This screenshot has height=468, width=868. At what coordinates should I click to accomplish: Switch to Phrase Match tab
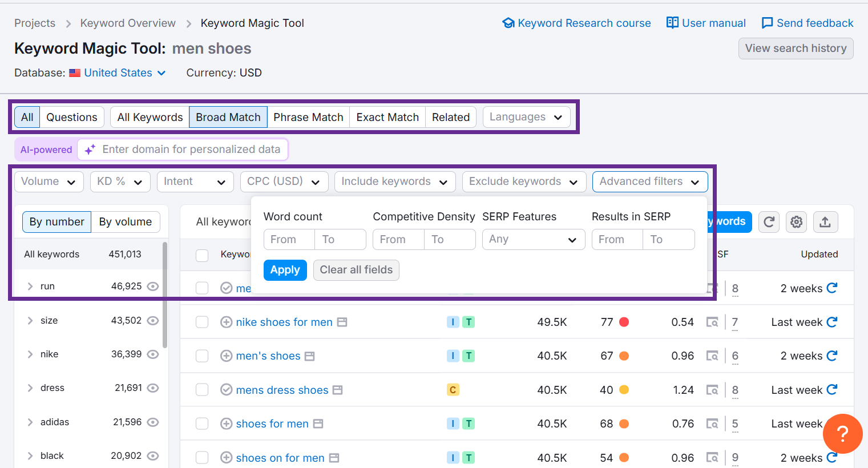[x=308, y=117]
